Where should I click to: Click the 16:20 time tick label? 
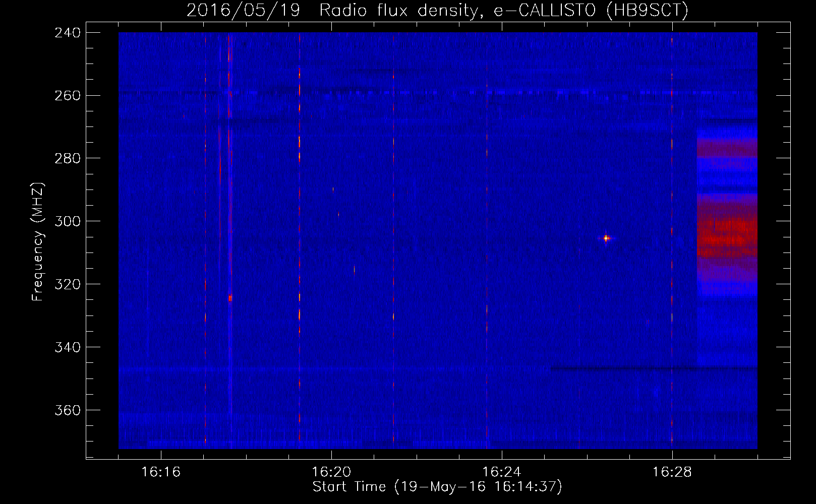coord(331,472)
